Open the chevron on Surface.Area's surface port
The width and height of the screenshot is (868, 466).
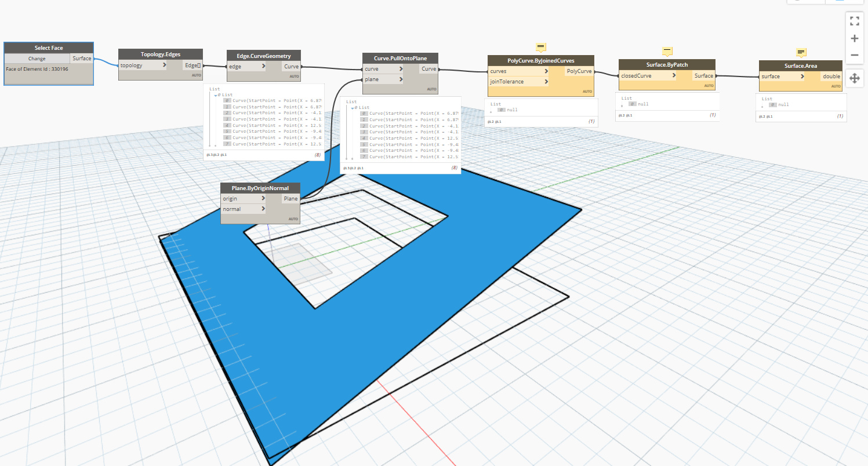pyautogui.click(x=802, y=77)
